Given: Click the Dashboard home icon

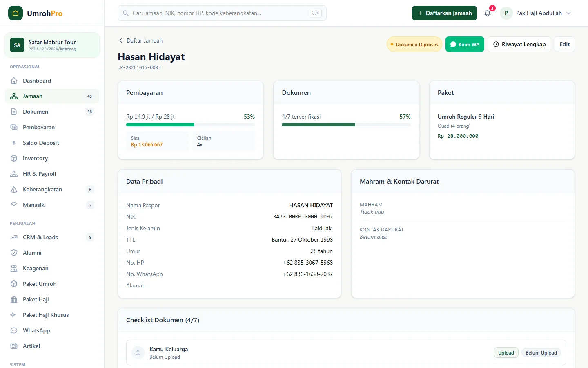Looking at the screenshot, I should (x=14, y=81).
